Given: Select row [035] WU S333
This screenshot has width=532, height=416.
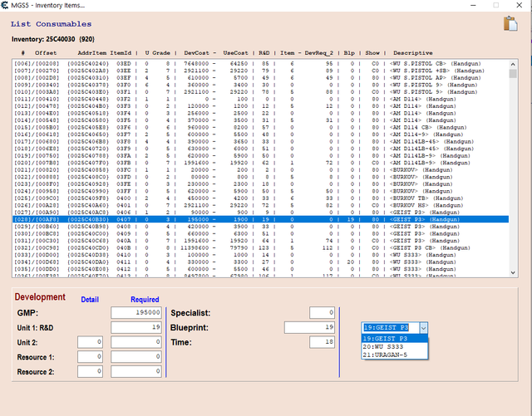Looking at the screenshot, I should tap(260, 269).
